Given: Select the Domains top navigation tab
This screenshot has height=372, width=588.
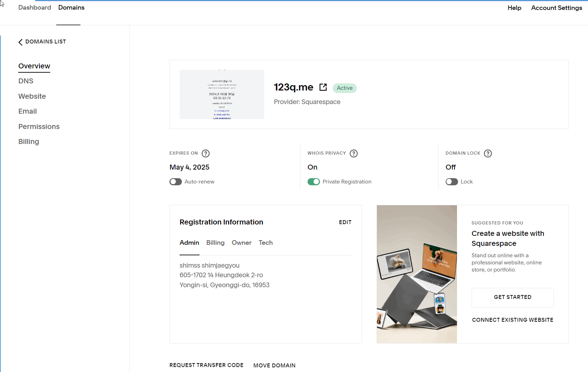Looking at the screenshot, I should (x=72, y=7).
